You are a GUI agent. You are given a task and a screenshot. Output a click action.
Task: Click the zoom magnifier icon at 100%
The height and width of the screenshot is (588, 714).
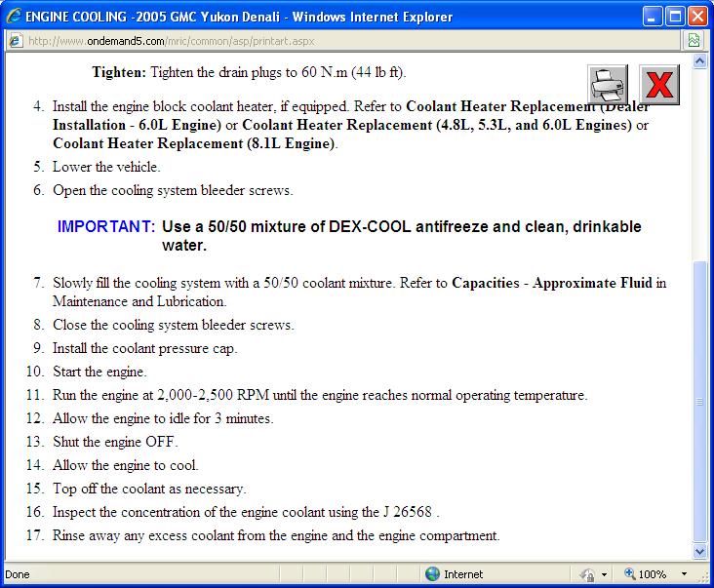coord(630,573)
